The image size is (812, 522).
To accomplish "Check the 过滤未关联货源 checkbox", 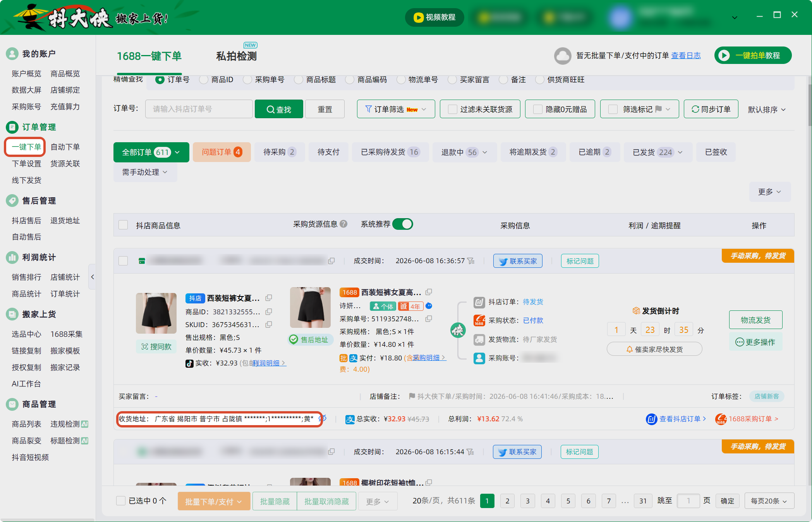I will [x=452, y=109].
